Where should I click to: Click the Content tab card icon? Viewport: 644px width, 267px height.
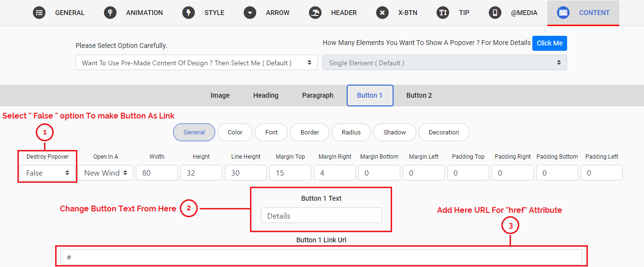(563, 13)
